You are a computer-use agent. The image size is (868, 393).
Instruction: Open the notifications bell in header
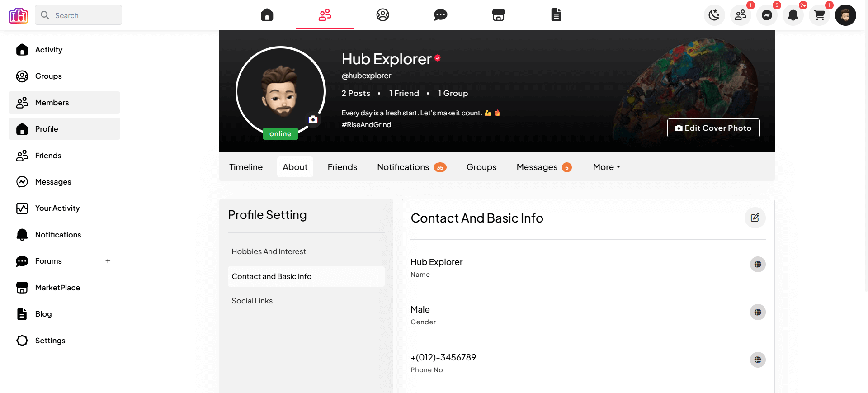click(x=793, y=15)
